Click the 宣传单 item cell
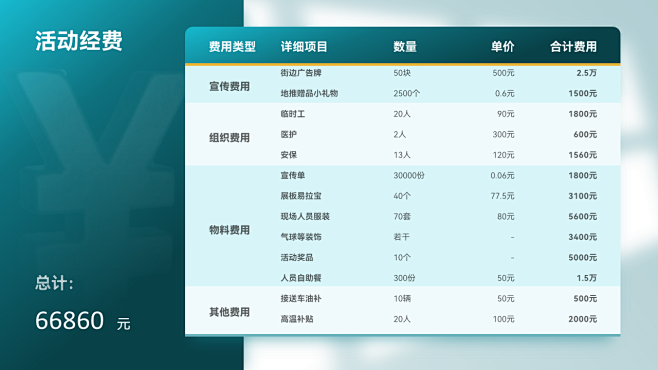658x370 pixels. pyautogui.click(x=292, y=176)
